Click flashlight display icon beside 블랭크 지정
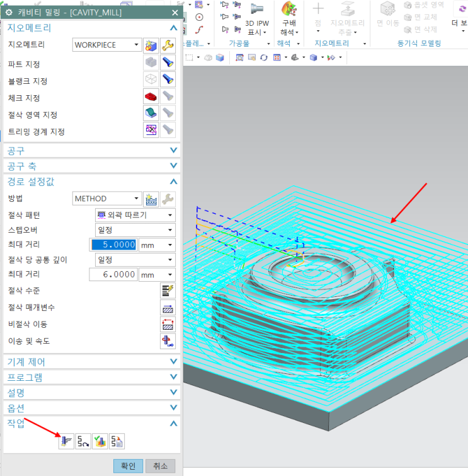468x476 pixels. 167,79
